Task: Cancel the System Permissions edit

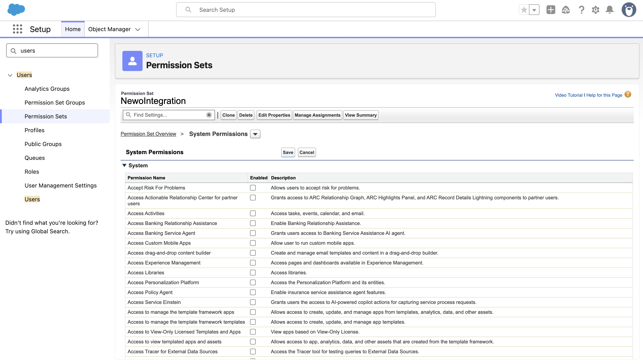Action: click(x=307, y=152)
